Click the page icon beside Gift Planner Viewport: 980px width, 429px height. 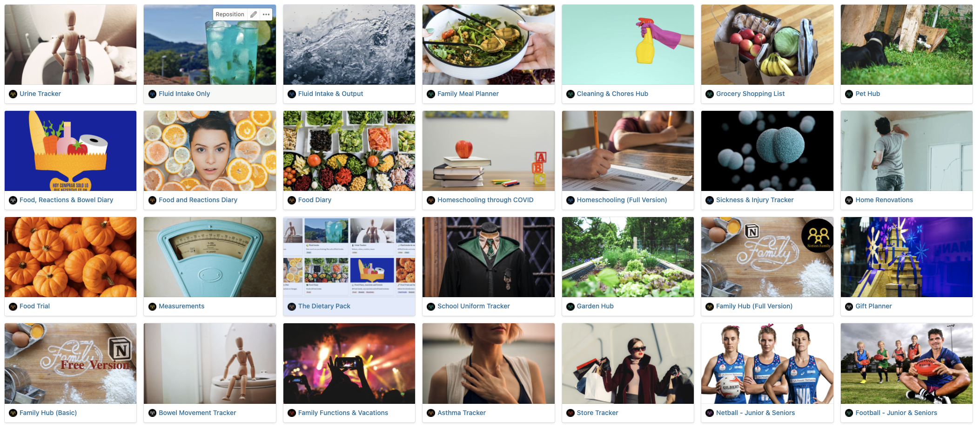pos(849,306)
